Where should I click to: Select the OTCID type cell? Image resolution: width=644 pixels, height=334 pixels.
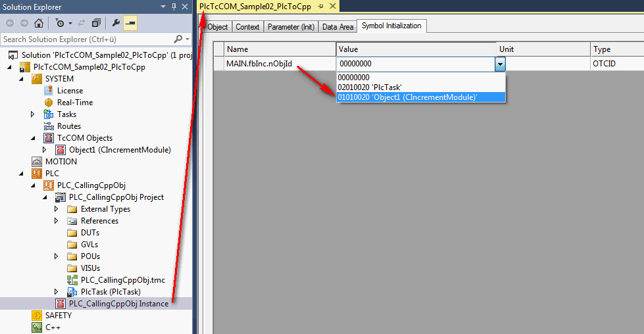tap(617, 64)
